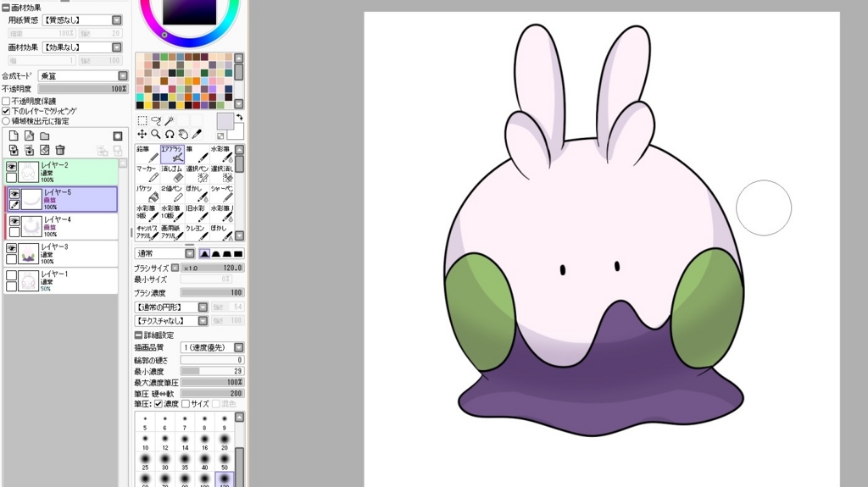Select the エアブラシ airbrush tool
868x487 pixels.
coord(172,154)
